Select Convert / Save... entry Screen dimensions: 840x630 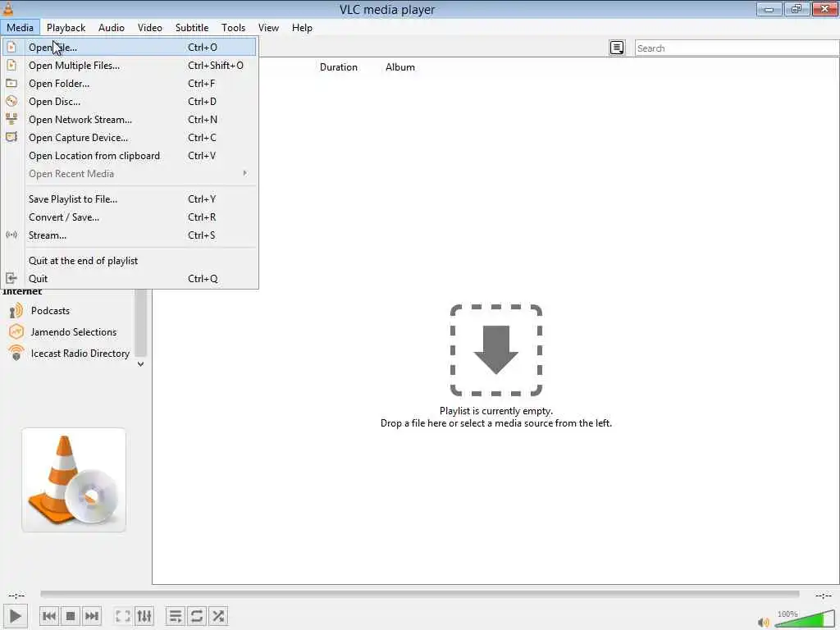[130, 217]
